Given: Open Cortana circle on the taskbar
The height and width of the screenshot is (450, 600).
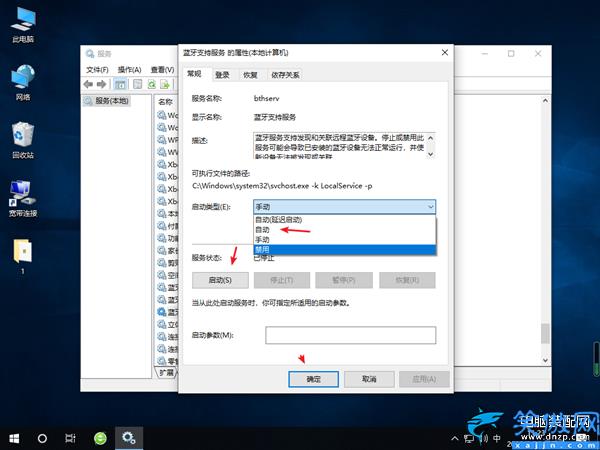Looking at the screenshot, I should (x=42, y=438).
